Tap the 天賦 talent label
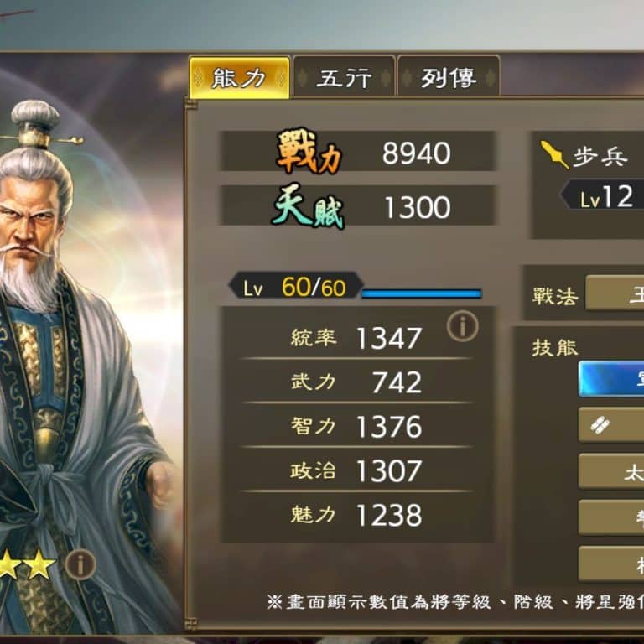644x644 pixels. (x=307, y=205)
